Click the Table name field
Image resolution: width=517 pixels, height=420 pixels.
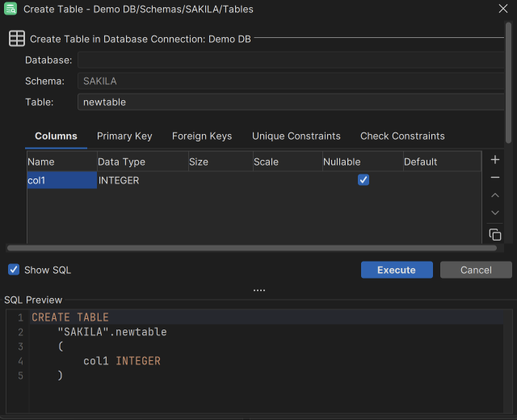[291, 102]
